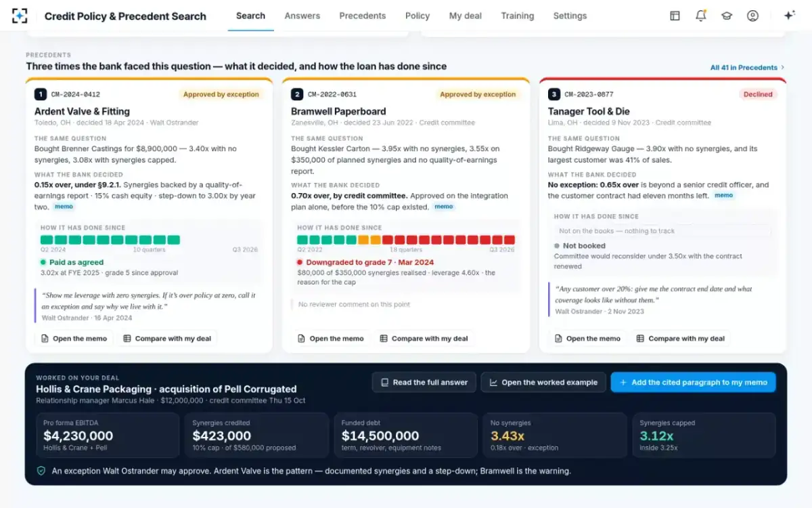Click the Pro forma EBITDA value $4,230,000
Image resolution: width=812 pixels, height=508 pixels.
pos(78,436)
